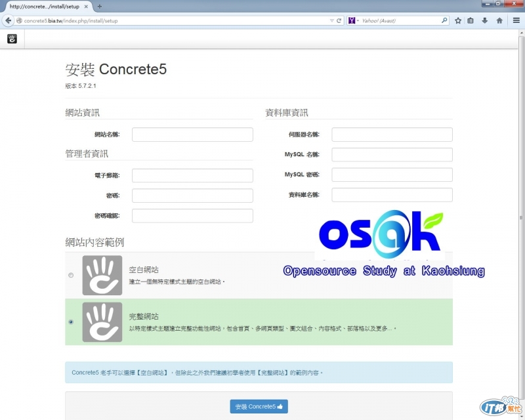Close the concrete install/setup tab
This screenshot has height=420, width=525.
point(86,7)
